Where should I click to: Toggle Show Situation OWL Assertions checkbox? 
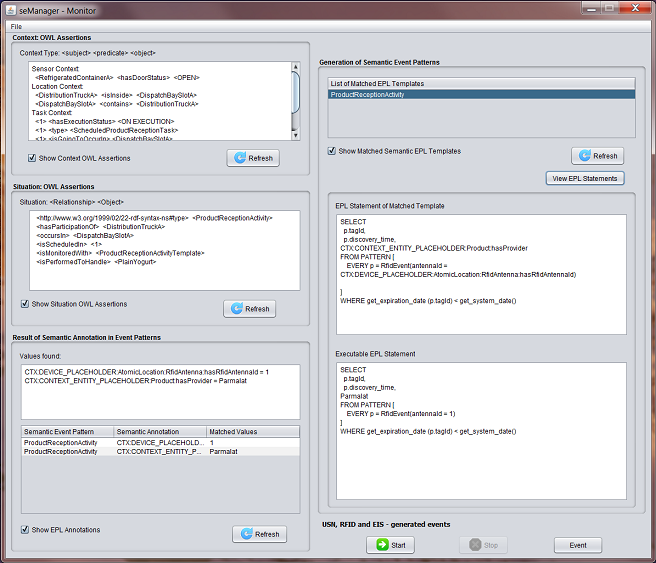(25, 304)
